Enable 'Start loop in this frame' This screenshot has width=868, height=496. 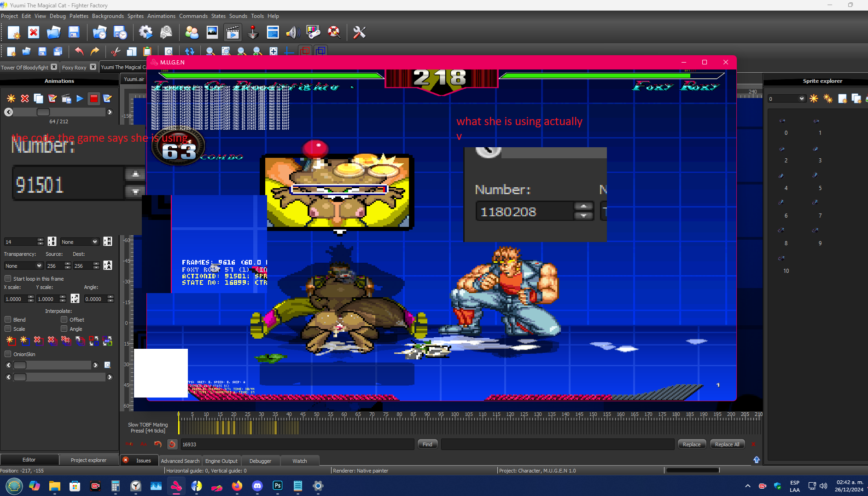pos(8,278)
